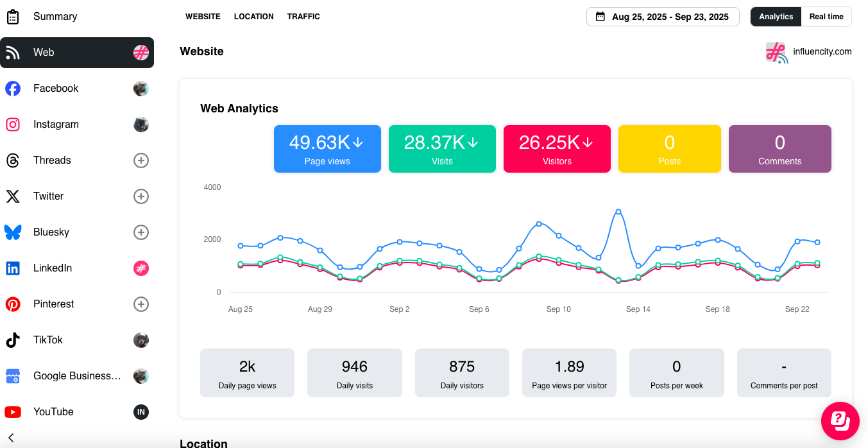
Task: Click the Google Business store icon
Action: coord(13,376)
